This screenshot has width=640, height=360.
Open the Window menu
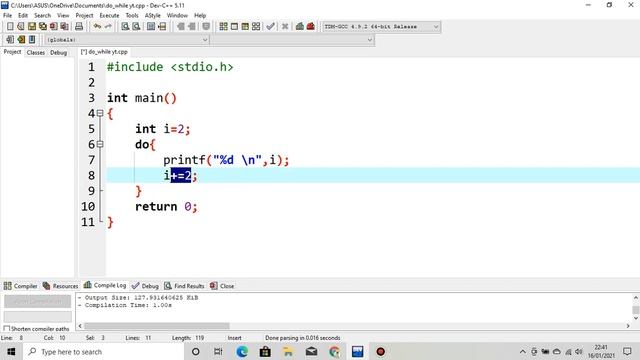click(x=177, y=16)
